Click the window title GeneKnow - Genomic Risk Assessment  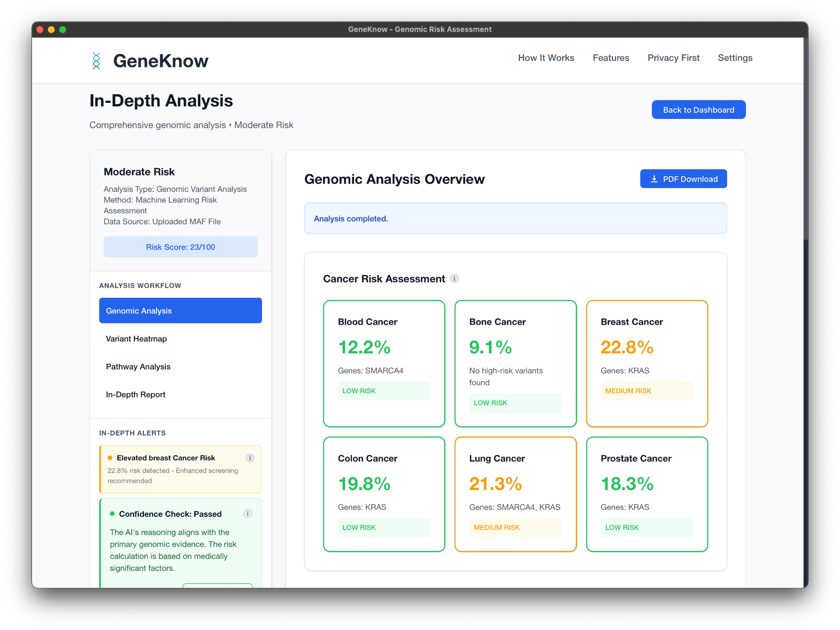(x=420, y=29)
